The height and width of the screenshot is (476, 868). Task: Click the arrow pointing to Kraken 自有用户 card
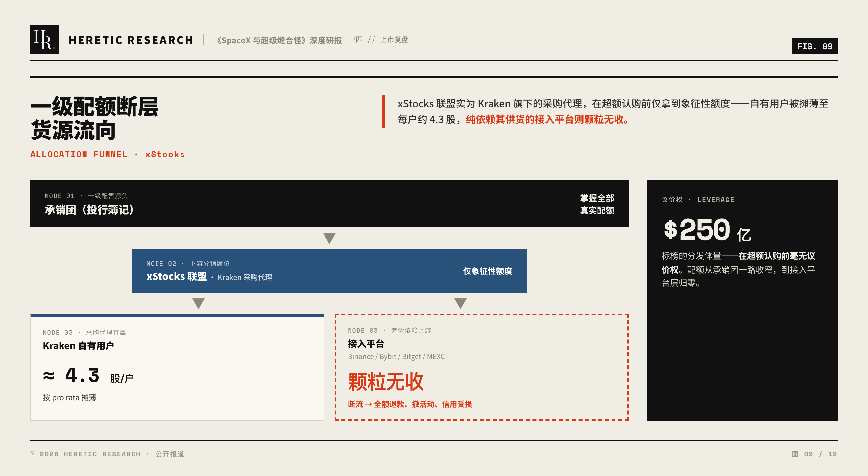pyautogui.click(x=198, y=303)
